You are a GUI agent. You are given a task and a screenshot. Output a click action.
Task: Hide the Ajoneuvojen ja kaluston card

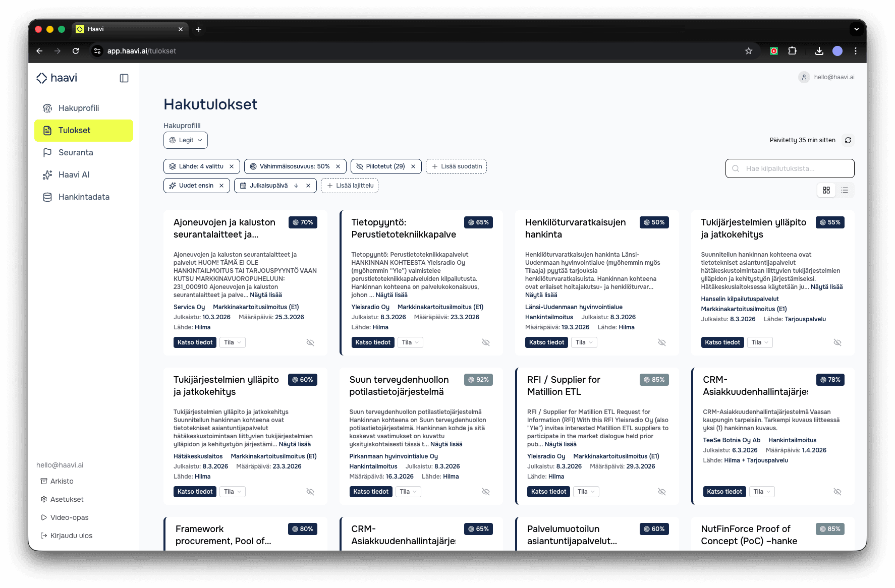click(x=310, y=342)
